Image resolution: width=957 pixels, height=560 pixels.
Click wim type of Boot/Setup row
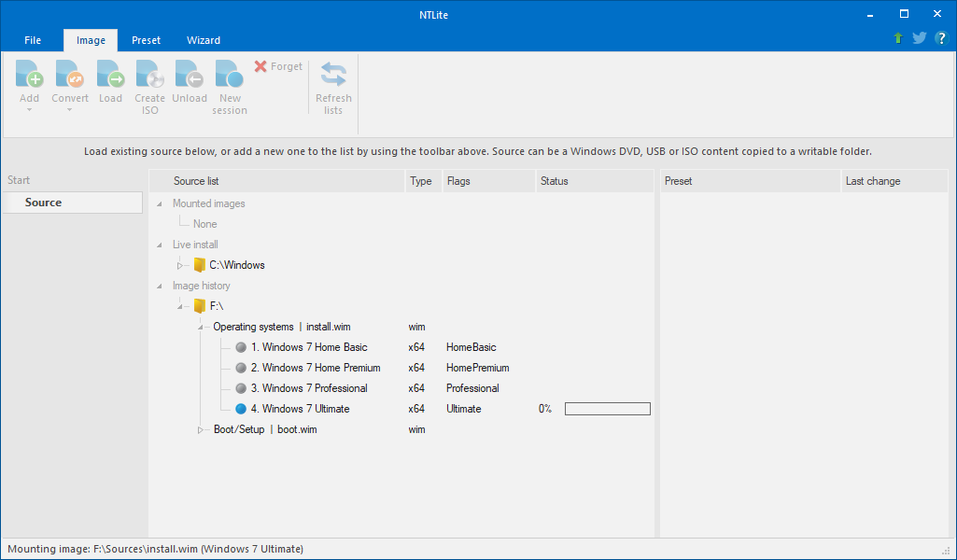point(416,429)
